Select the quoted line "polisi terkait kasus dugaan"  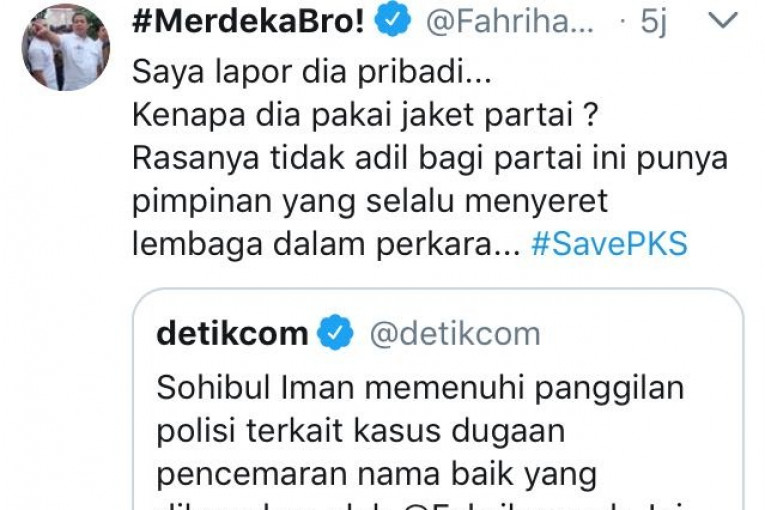[361, 431]
